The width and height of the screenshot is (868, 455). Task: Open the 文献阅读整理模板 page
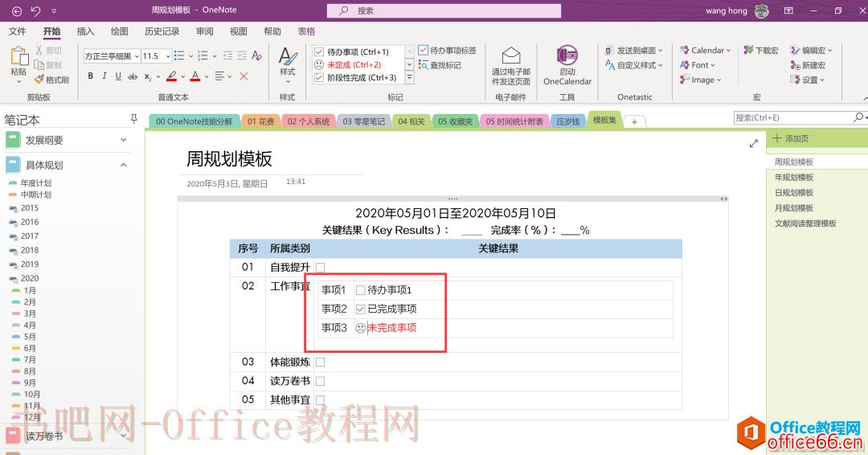[x=805, y=223]
